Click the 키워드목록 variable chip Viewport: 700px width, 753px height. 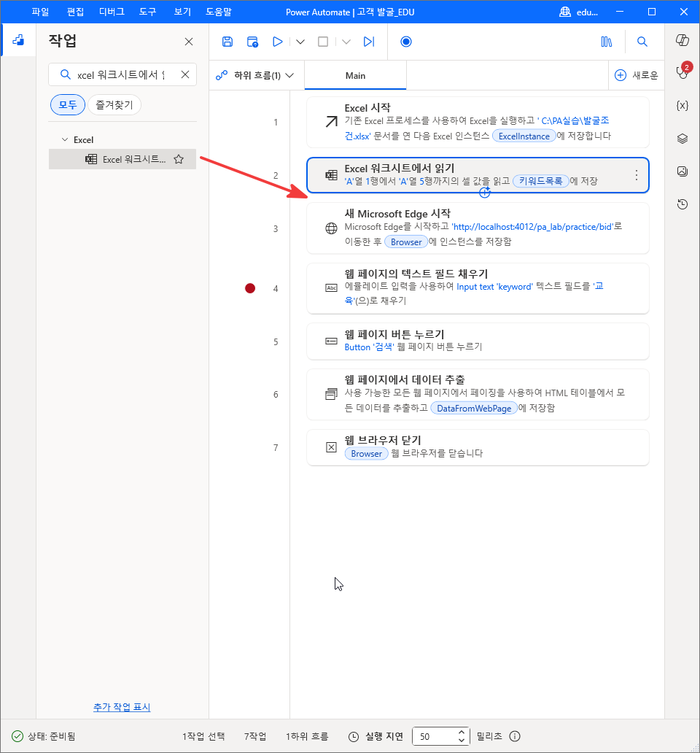[x=541, y=181]
